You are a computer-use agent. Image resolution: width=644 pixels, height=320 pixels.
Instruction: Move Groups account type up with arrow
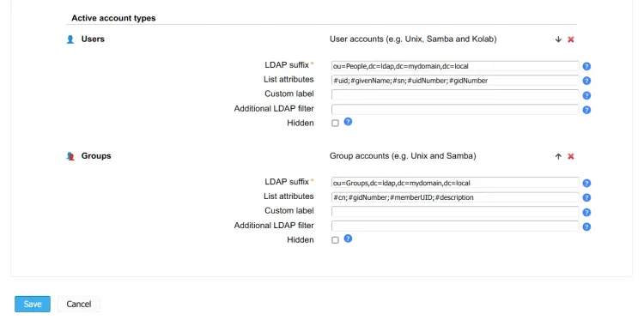(x=558, y=156)
